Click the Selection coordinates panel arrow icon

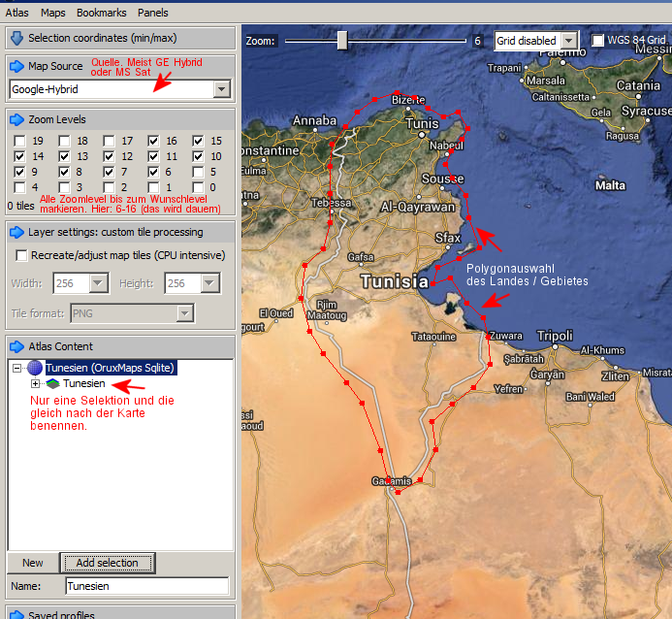[x=16, y=38]
